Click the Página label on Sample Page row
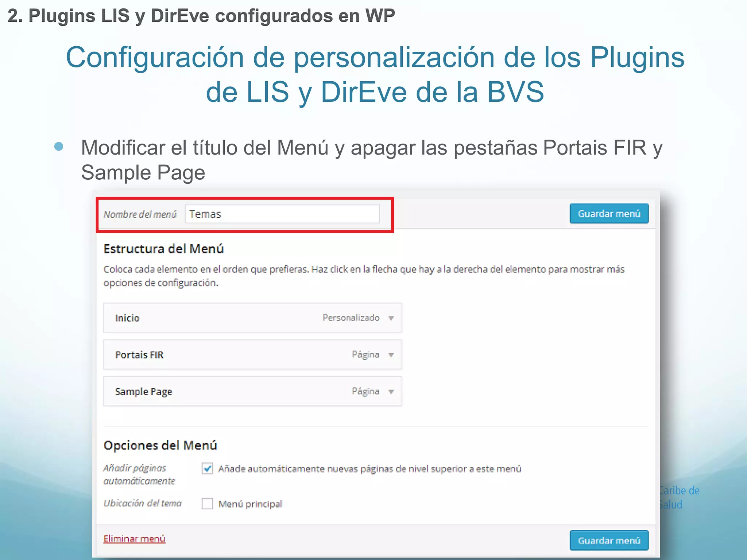This screenshot has height=560, width=747. point(365,392)
